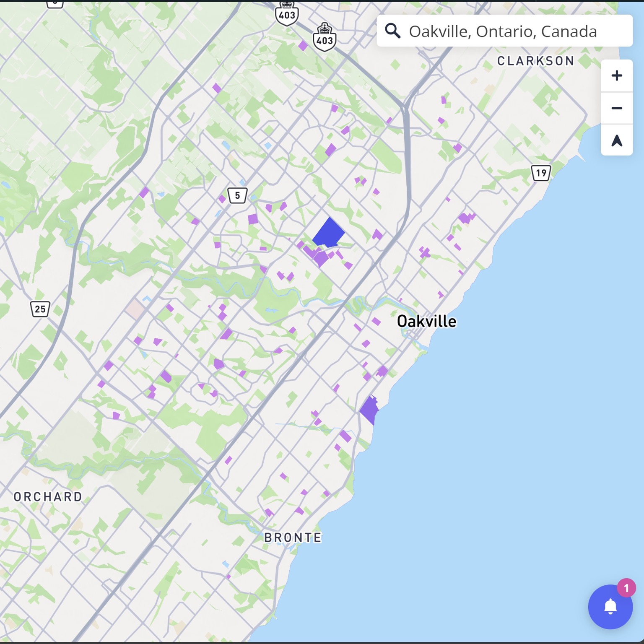Select the Highway 5 route shield

tap(237, 195)
